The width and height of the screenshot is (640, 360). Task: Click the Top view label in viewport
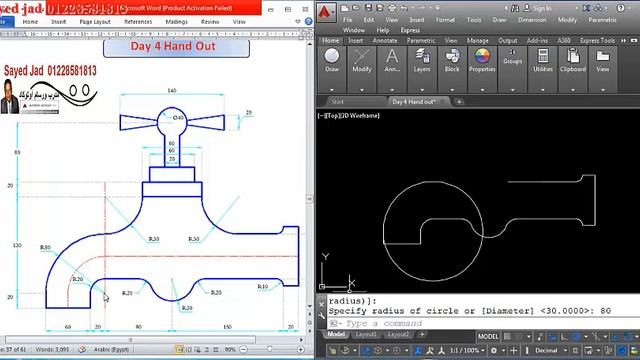tap(333, 116)
